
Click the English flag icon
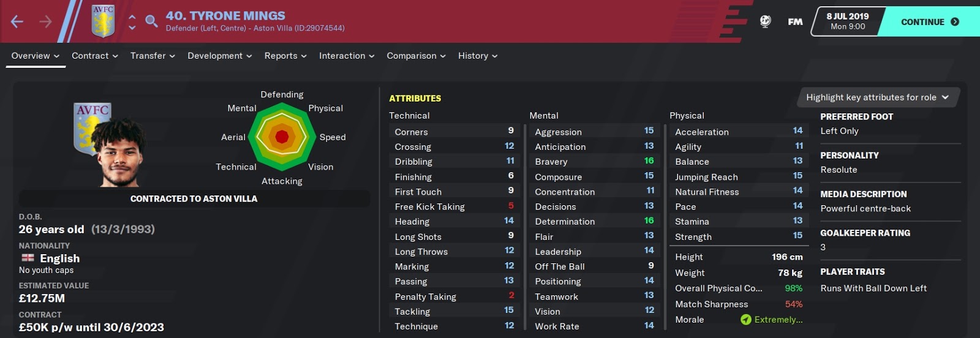tap(28, 258)
